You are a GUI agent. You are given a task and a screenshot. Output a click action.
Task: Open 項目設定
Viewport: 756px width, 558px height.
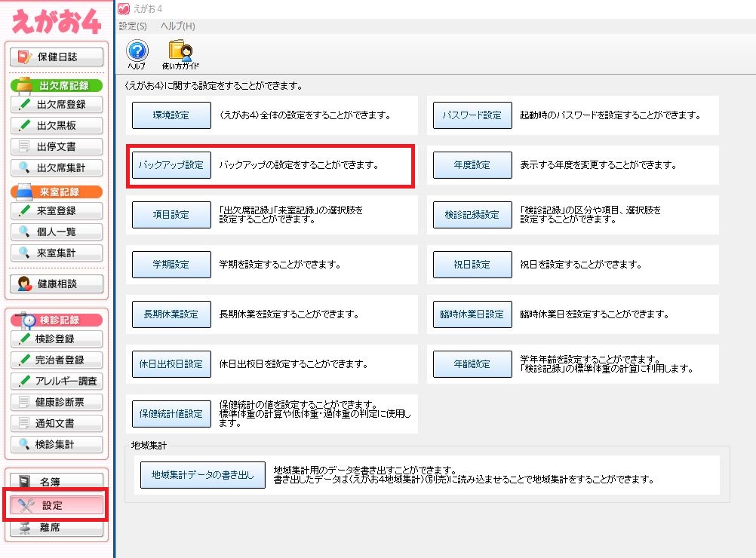pos(171,214)
